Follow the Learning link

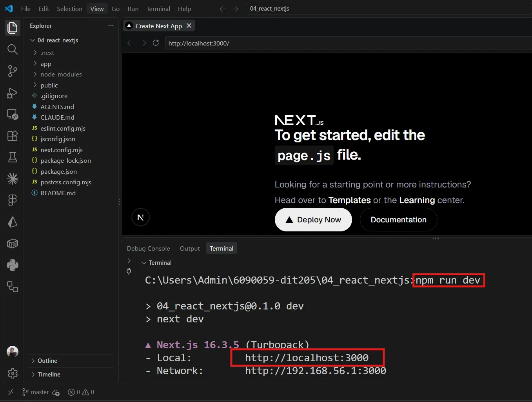pos(417,200)
